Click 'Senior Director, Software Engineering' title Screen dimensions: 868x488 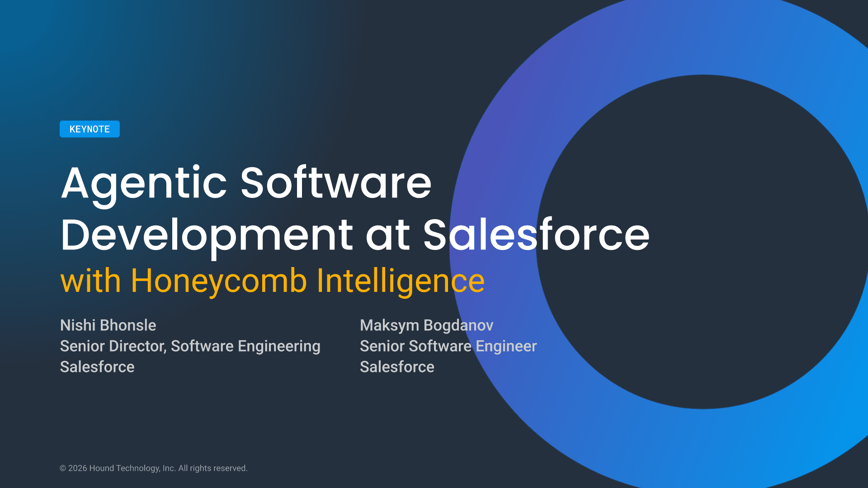tap(190, 347)
